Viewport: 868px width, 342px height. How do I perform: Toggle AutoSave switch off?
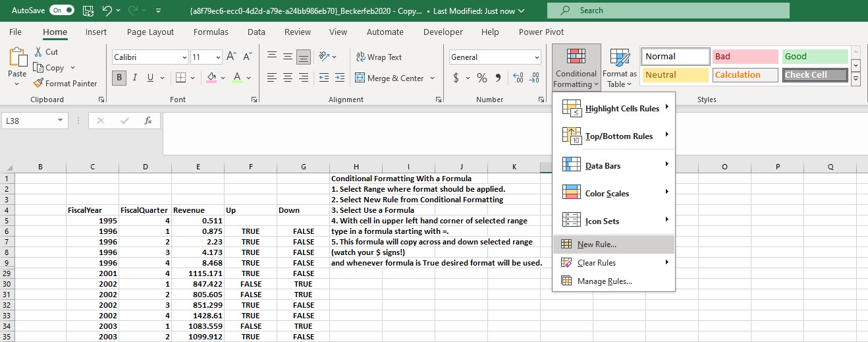[62, 11]
